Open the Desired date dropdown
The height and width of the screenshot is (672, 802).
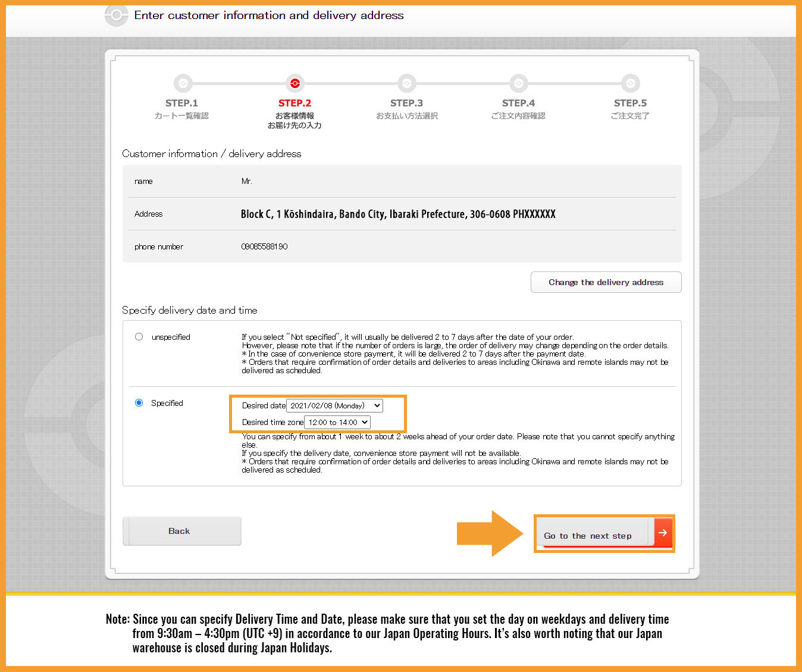click(x=334, y=405)
